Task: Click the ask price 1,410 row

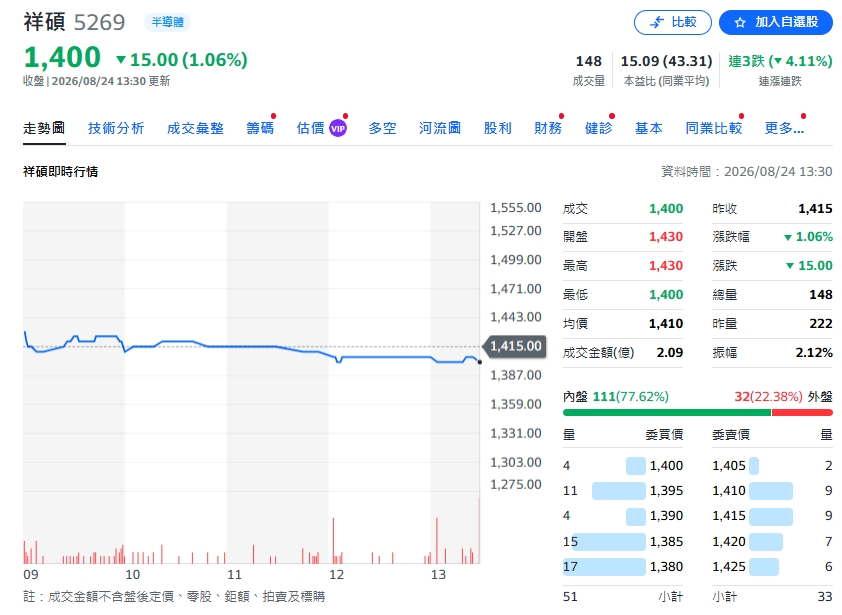Action: point(772,490)
